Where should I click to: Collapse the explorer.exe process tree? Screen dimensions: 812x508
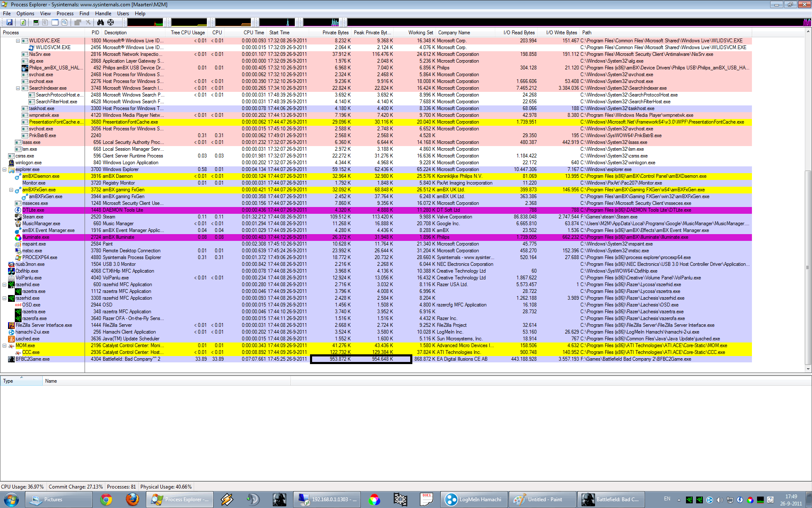5,169
